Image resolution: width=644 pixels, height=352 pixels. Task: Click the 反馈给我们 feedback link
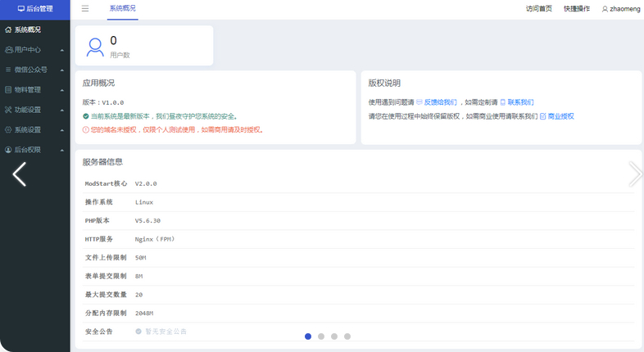pos(440,102)
